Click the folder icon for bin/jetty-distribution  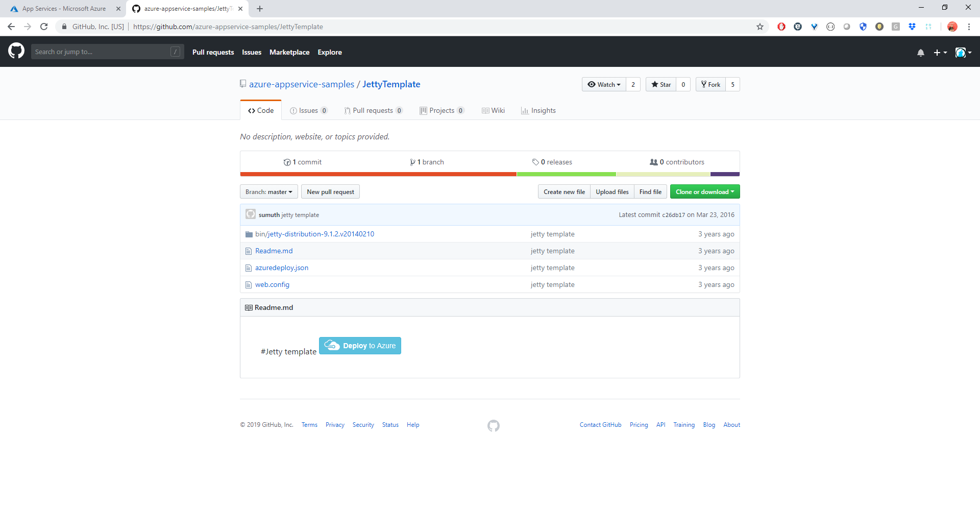[249, 234]
